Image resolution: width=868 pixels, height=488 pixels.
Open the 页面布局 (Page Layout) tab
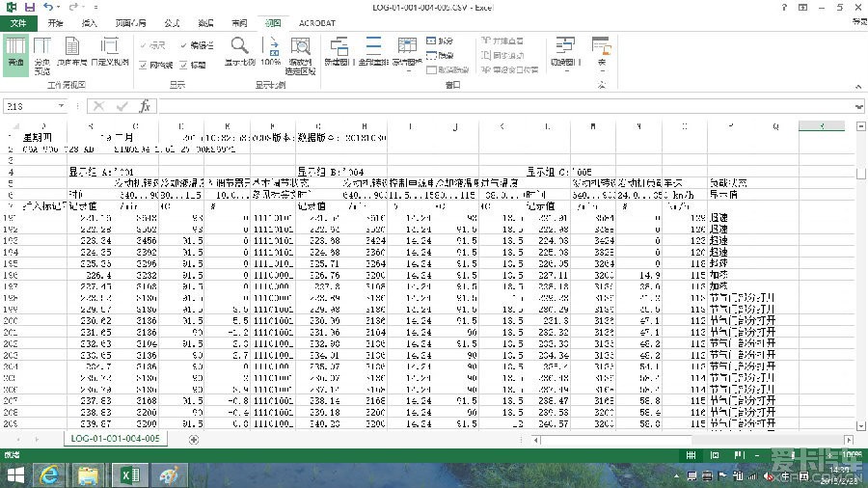pos(130,23)
